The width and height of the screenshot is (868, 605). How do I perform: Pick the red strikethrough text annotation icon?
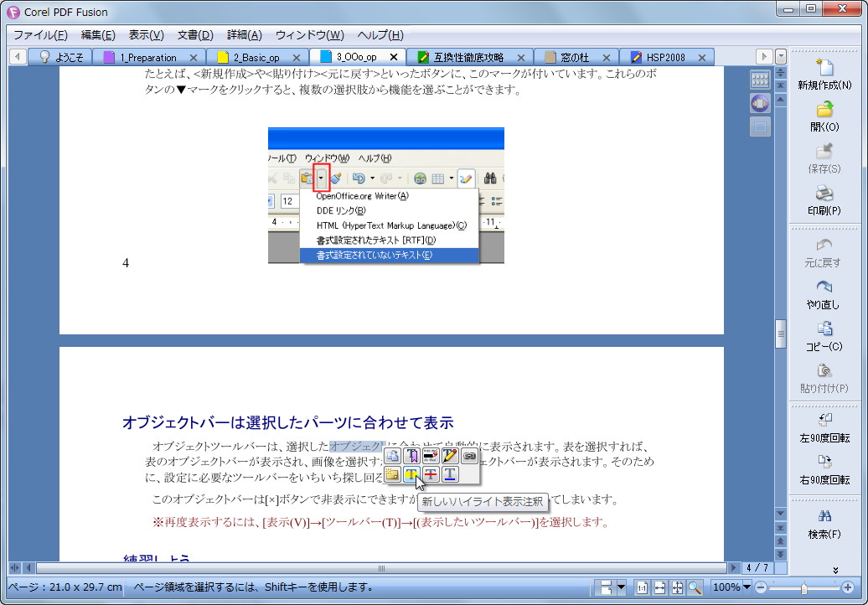coord(430,474)
